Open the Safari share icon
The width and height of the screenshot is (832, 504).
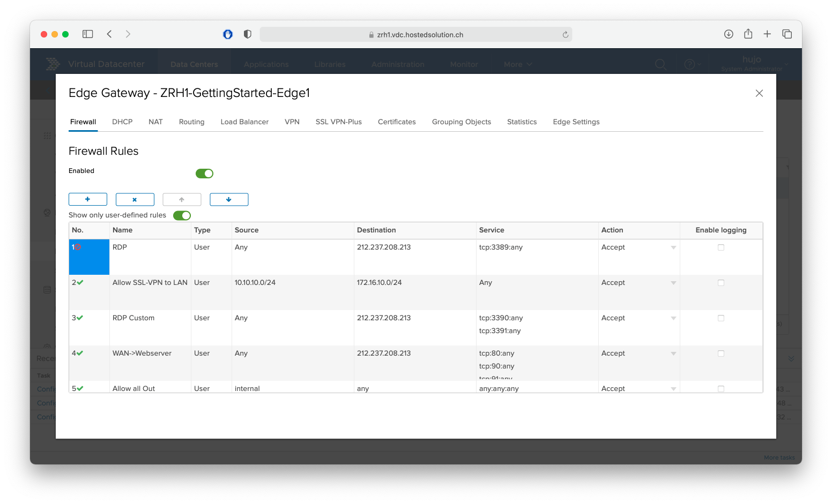click(748, 34)
